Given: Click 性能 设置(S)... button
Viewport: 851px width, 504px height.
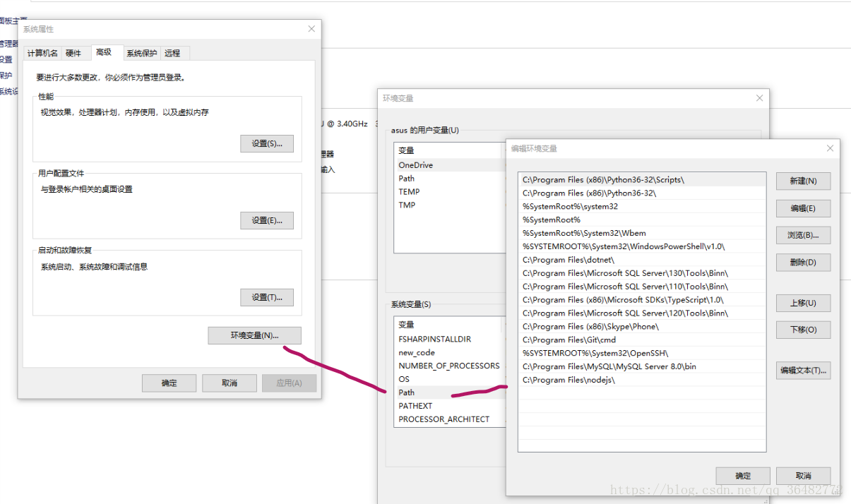Looking at the screenshot, I should 267,143.
